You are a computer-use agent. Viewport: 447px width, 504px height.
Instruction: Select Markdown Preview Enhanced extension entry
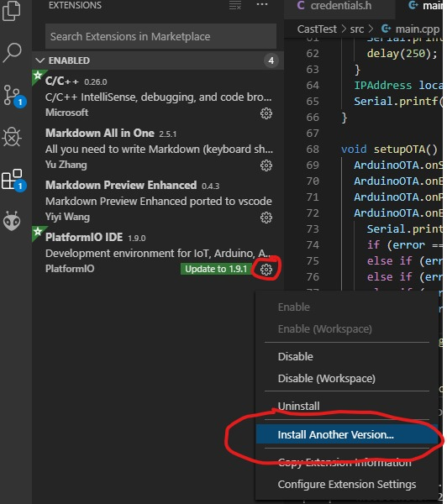(x=158, y=200)
